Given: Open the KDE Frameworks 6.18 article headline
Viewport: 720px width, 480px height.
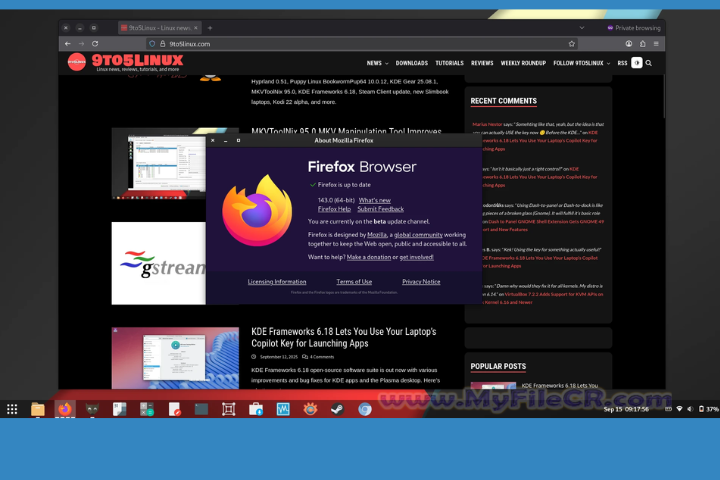Looking at the screenshot, I should 343,338.
